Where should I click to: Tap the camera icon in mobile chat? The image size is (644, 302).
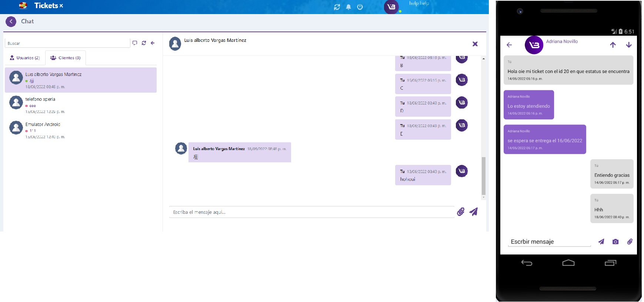pyautogui.click(x=615, y=242)
